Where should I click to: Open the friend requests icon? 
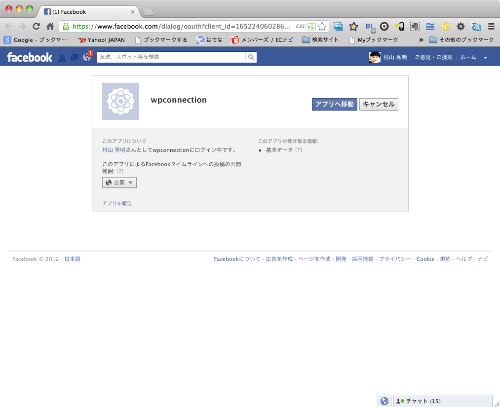coord(62,57)
